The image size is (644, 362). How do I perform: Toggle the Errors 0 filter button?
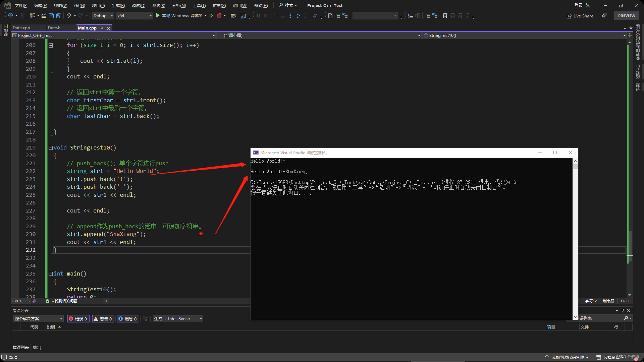[x=78, y=319]
